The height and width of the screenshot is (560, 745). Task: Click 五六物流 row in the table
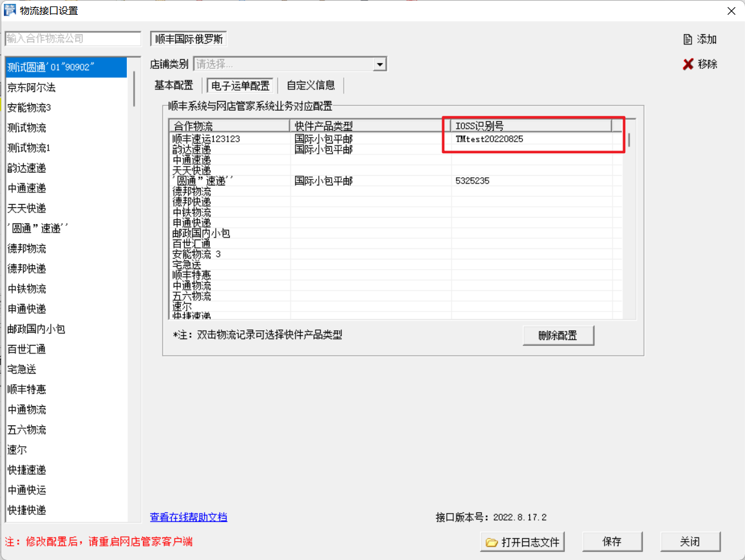point(396,296)
